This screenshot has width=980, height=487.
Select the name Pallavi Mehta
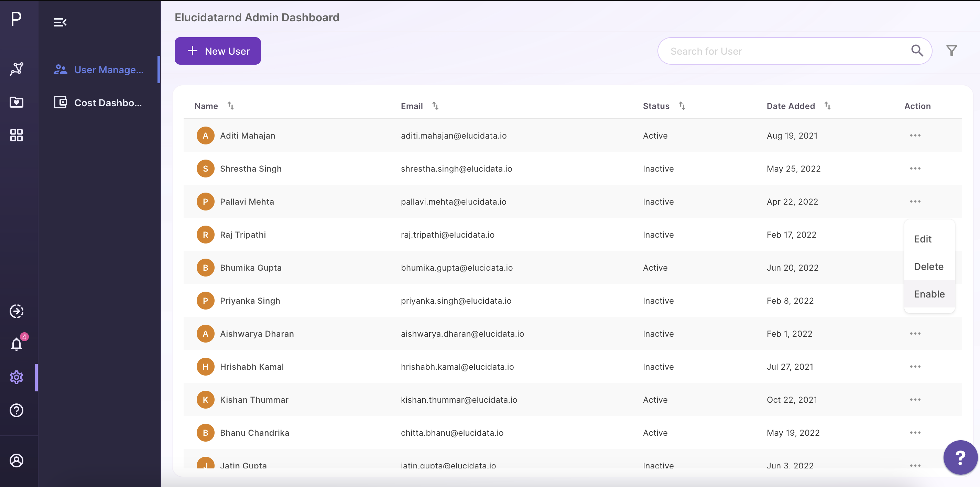tap(247, 202)
